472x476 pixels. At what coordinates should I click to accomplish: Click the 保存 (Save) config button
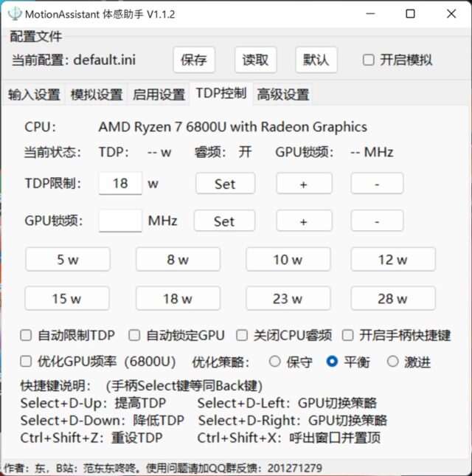coord(193,60)
